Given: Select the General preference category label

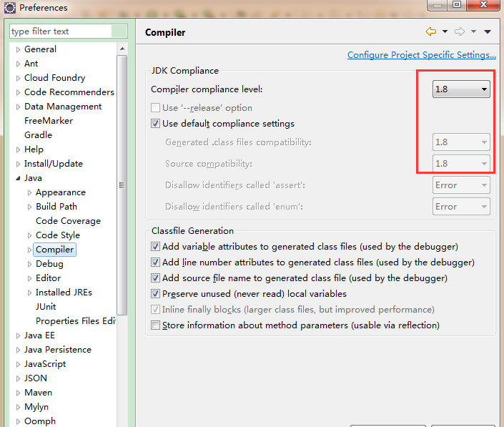Looking at the screenshot, I should pyautogui.click(x=41, y=49).
